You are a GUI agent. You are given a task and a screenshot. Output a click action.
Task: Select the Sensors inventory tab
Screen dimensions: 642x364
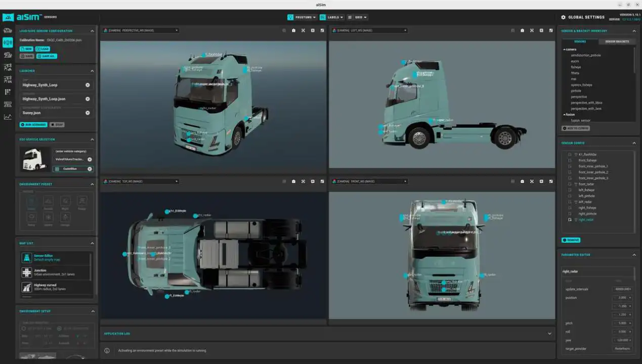580,41
